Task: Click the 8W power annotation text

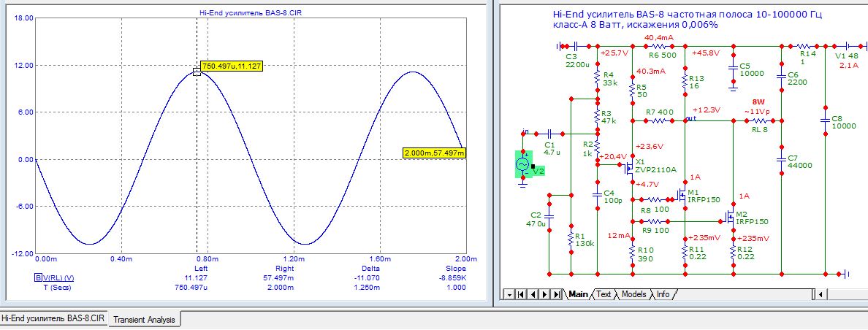Action: [758, 102]
